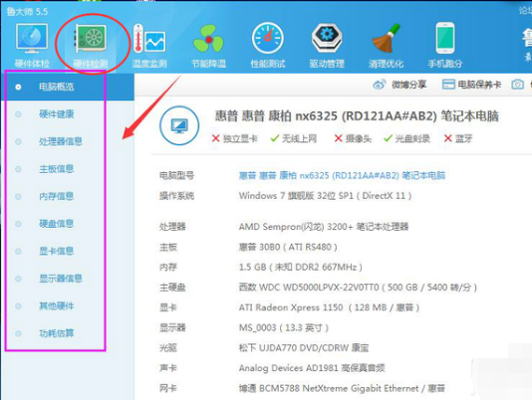Click the round computer monitor icon
This screenshot has width=532, height=400.
[x=179, y=125]
